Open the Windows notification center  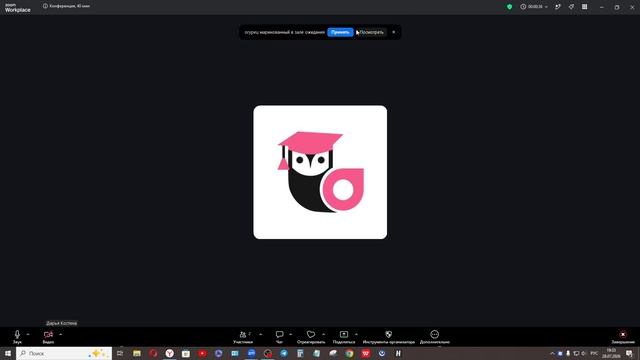tap(629, 353)
